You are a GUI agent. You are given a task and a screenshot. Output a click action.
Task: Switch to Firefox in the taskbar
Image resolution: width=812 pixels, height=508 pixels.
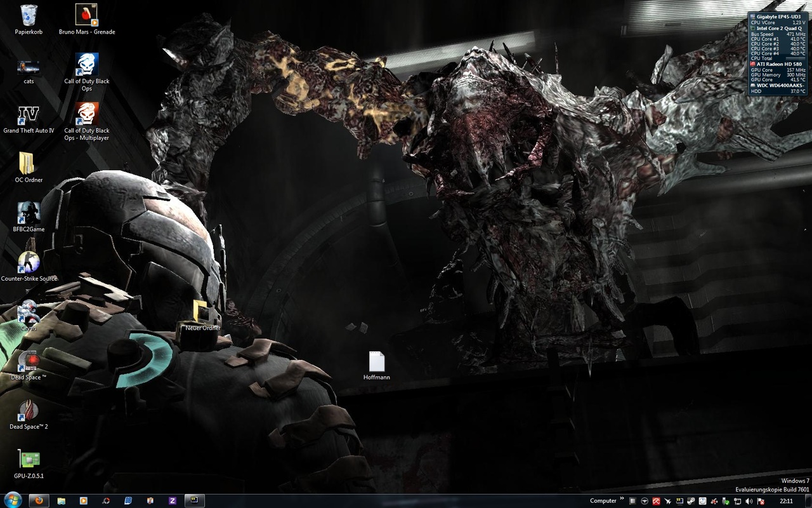click(39, 500)
